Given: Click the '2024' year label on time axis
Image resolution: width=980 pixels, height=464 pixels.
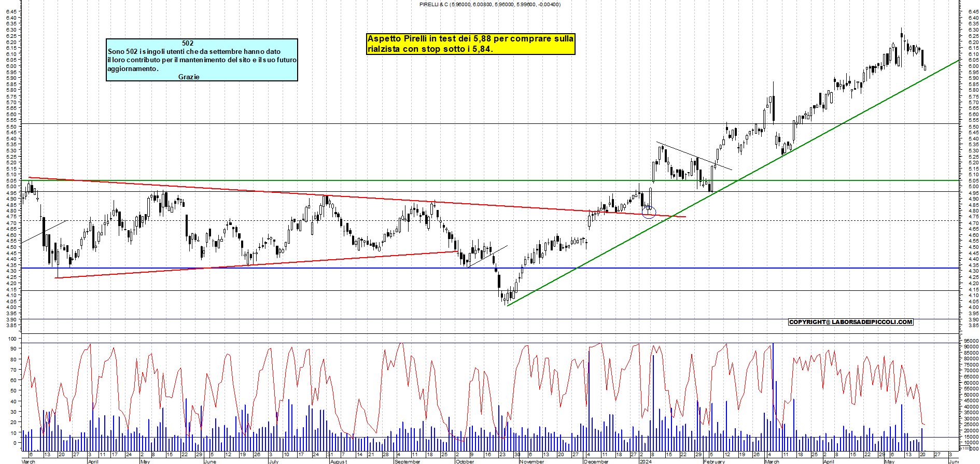Looking at the screenshot, I should point(646,461).
